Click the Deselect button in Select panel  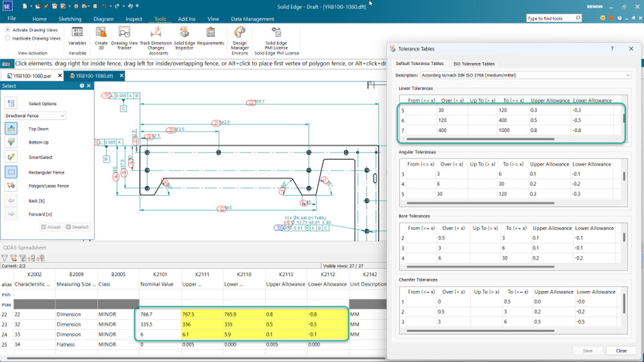point(77,227)
